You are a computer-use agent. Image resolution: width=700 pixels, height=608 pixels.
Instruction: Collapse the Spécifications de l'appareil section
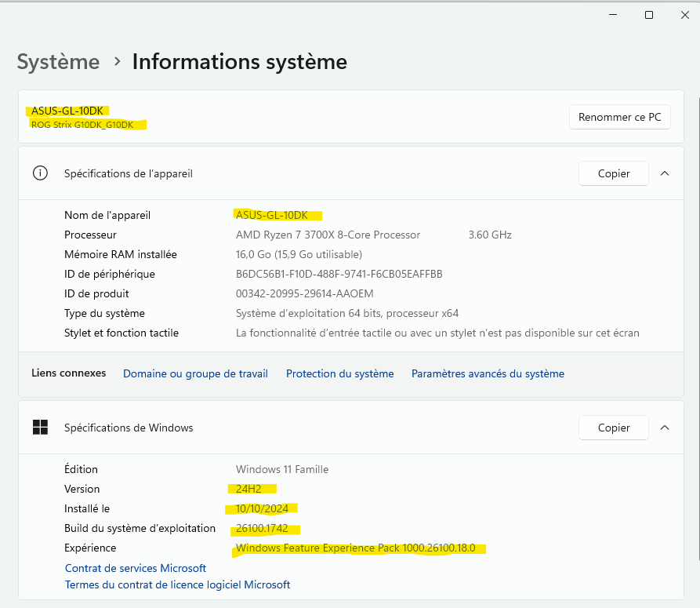[665, 173]
